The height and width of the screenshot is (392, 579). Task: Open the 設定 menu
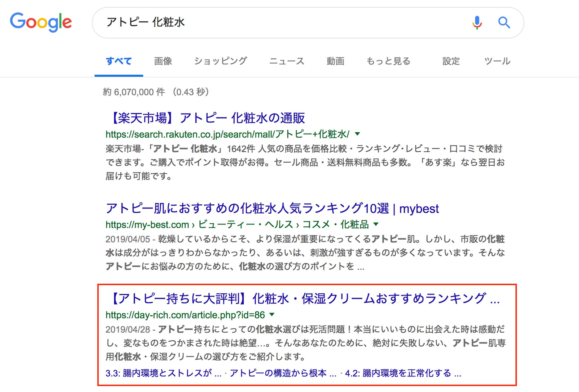pyautogui.click(x=451, y=61)
